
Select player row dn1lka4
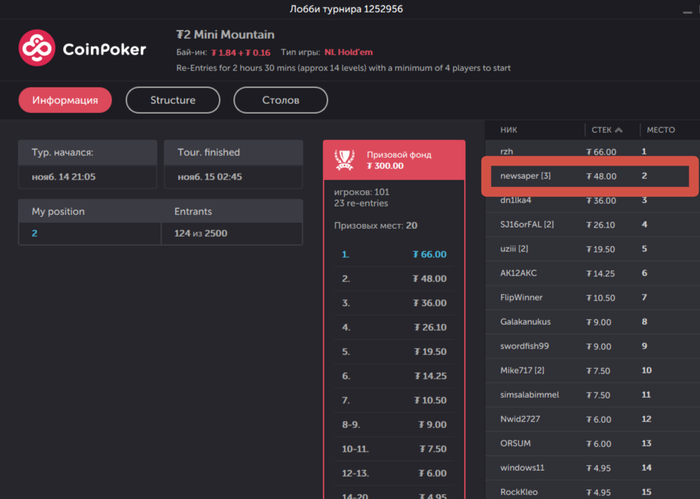click(592, 200)
